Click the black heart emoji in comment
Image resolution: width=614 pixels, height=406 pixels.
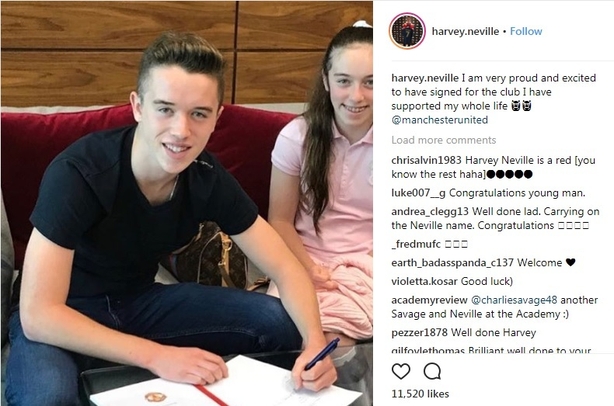pyautogui.click(x=571, y=262)
